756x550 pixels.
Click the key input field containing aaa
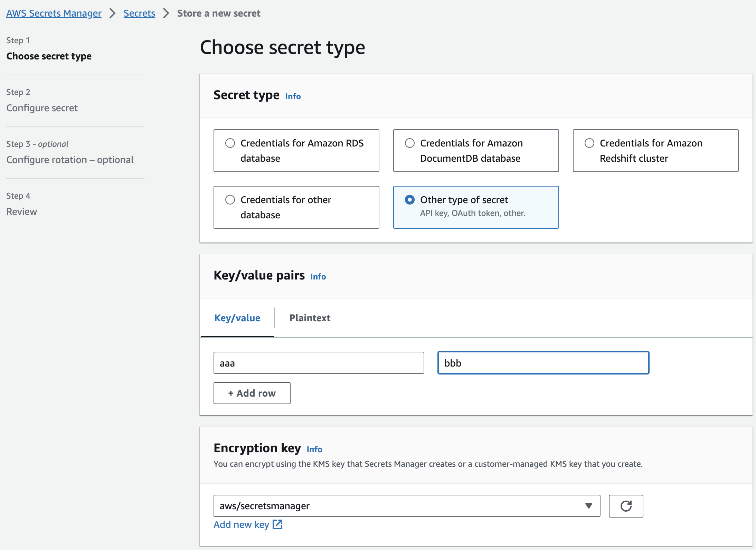click(319, 363)
